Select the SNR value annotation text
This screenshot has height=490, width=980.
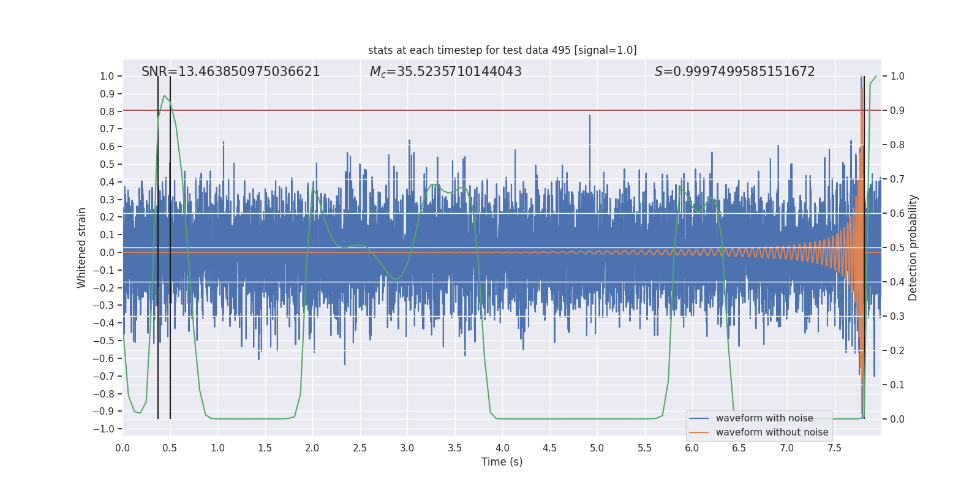[x=230, y=72]
